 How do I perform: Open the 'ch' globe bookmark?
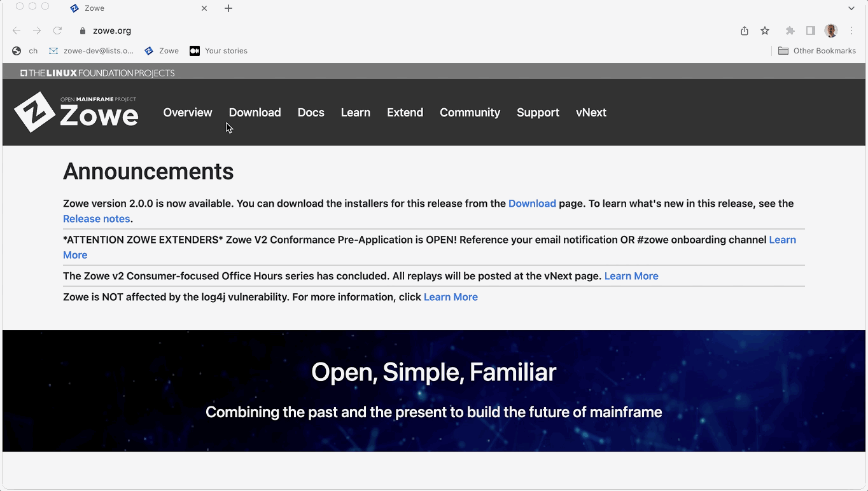25,51
